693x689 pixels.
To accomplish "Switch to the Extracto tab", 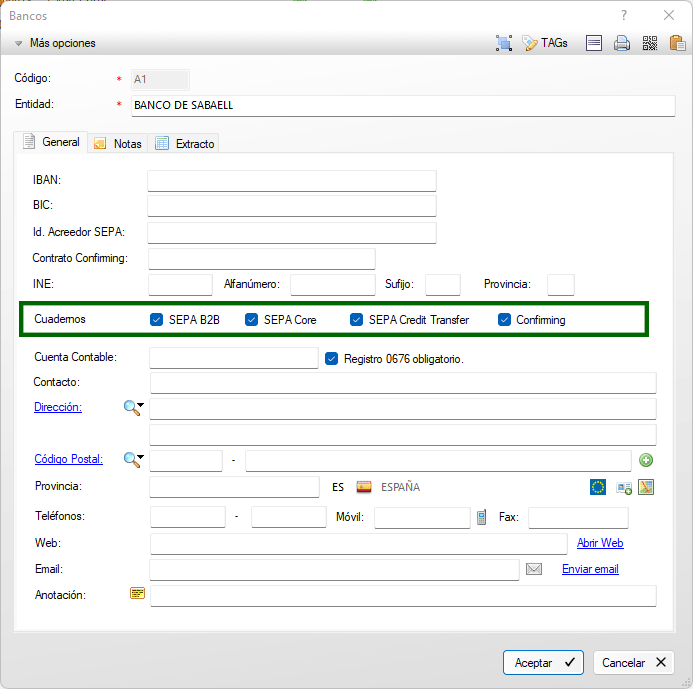I will pos(185,143).
